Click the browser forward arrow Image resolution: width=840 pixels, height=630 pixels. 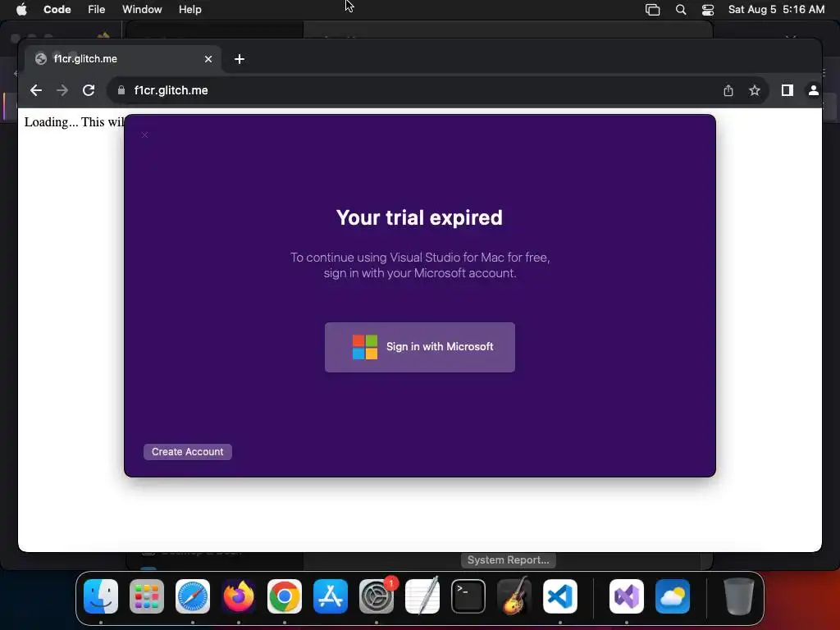tap(62, 90)
